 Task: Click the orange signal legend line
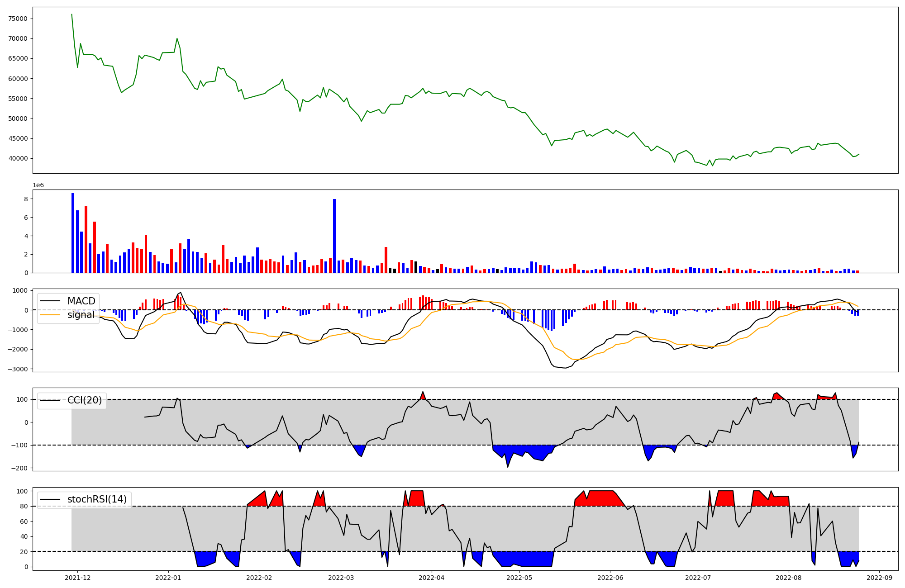(51, 315)
